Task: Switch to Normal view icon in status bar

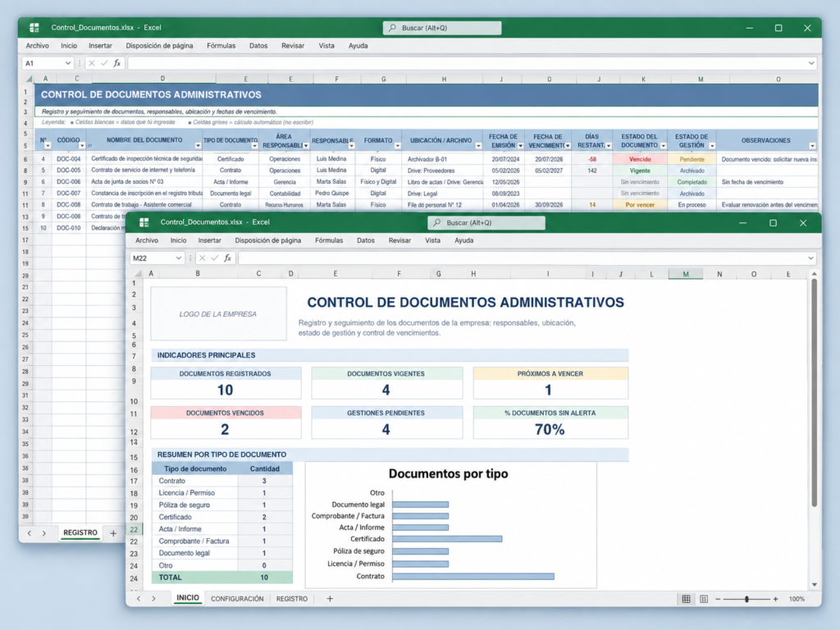Action: click(x=687, y=599)
